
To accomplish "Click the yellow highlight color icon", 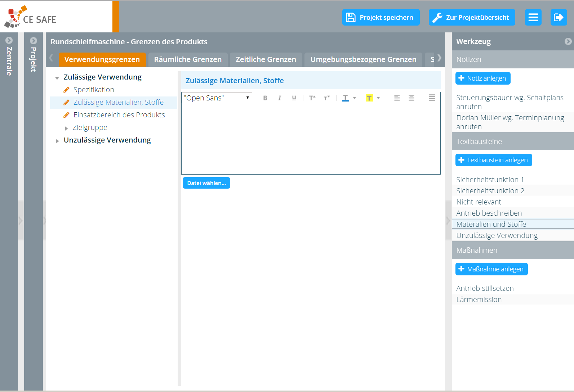I will (369, 98).
